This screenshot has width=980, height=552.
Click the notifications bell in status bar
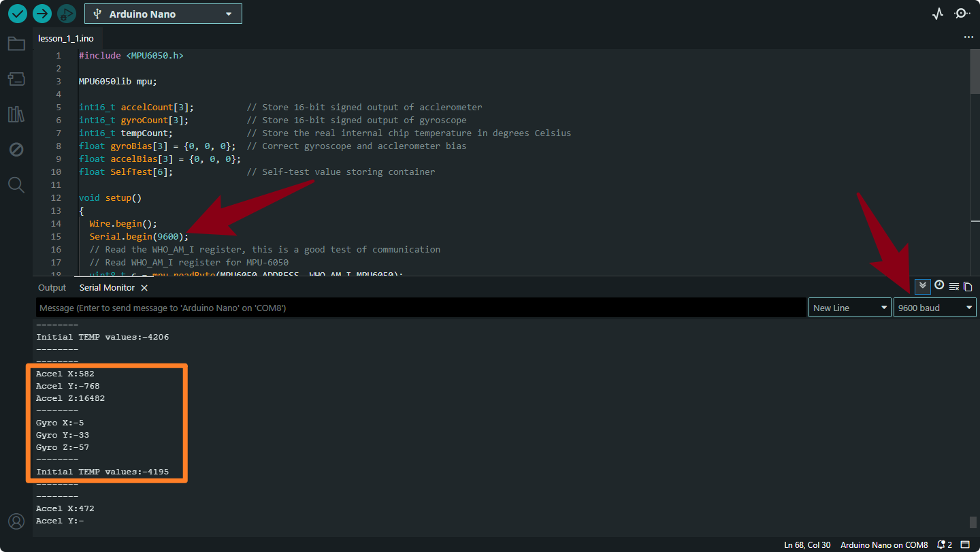[945, 545]
